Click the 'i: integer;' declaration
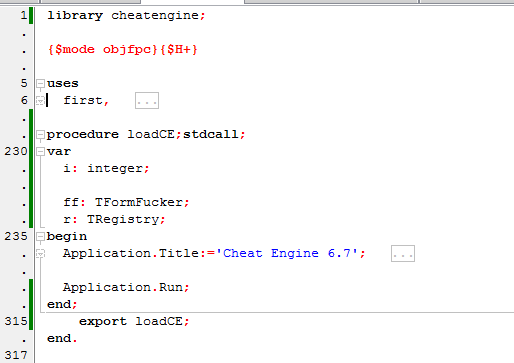514x363 pixels. tap(106, 169)
